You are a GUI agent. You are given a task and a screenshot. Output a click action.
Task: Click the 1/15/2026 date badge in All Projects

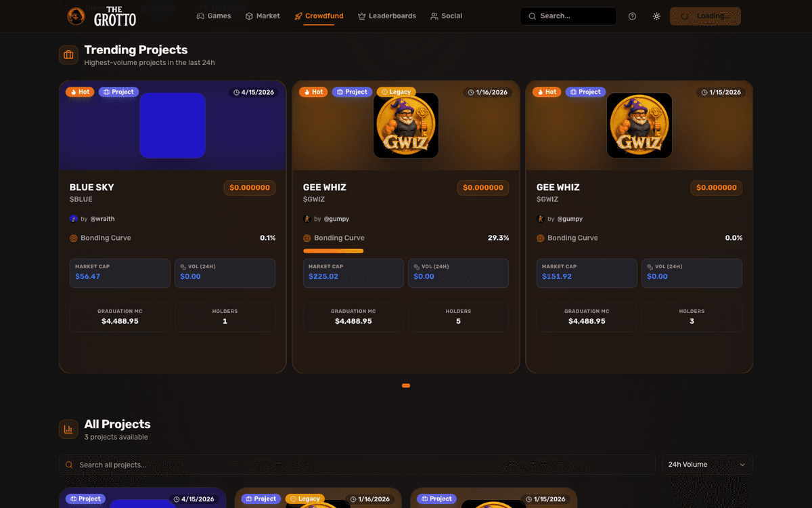coord(545,499)
